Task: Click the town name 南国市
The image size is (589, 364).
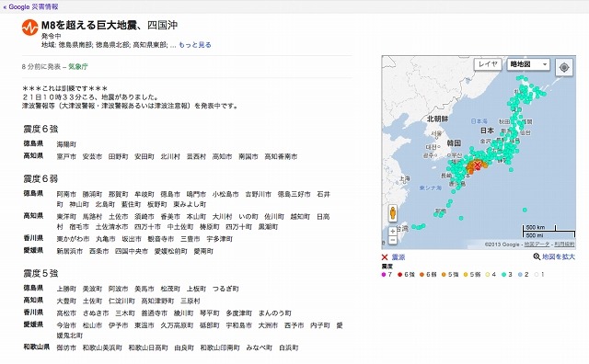Action: 248,156
